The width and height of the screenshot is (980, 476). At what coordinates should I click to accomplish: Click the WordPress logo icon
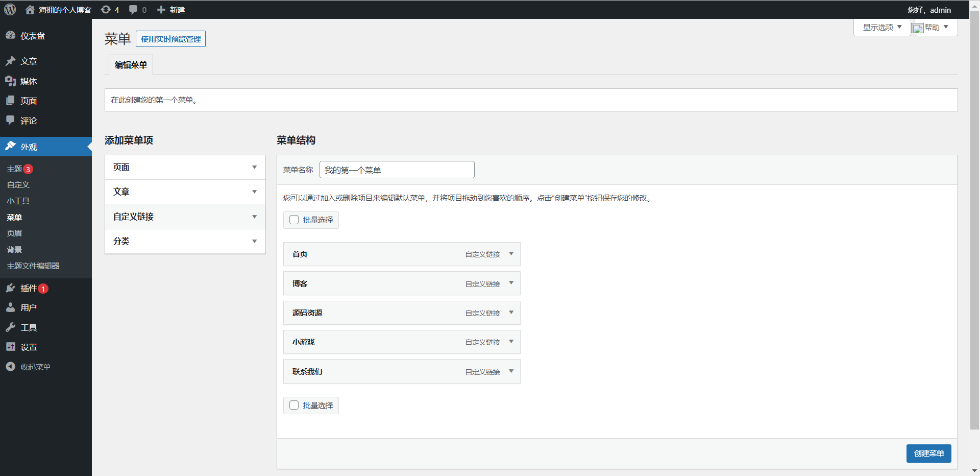(10, 10)
